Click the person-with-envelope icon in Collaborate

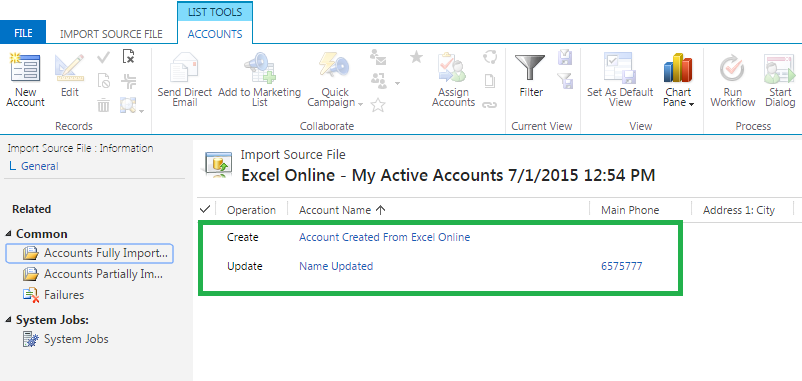[x=377, y=57]
